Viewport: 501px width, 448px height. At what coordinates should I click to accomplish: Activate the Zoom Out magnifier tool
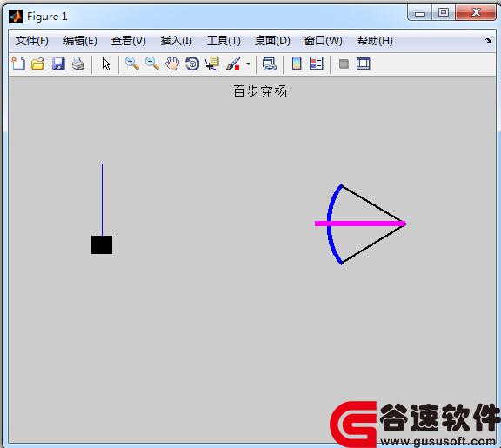(152, 64)
